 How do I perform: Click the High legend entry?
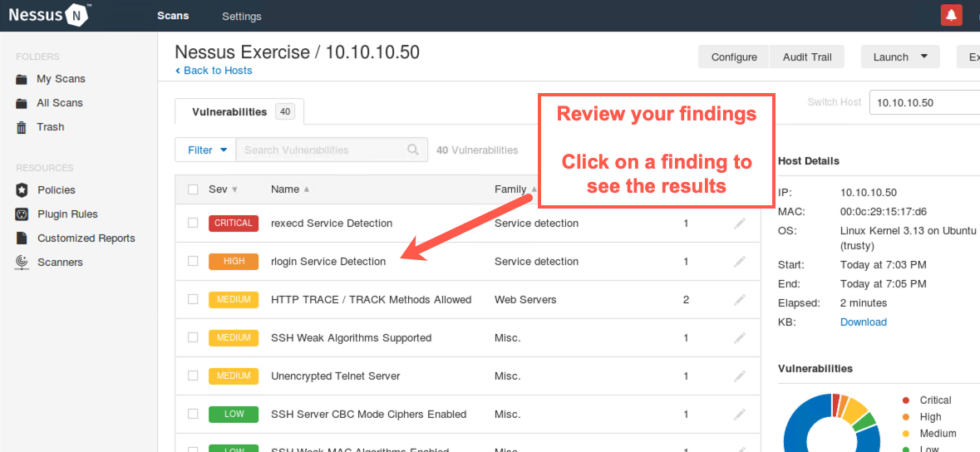click(922, 417)
